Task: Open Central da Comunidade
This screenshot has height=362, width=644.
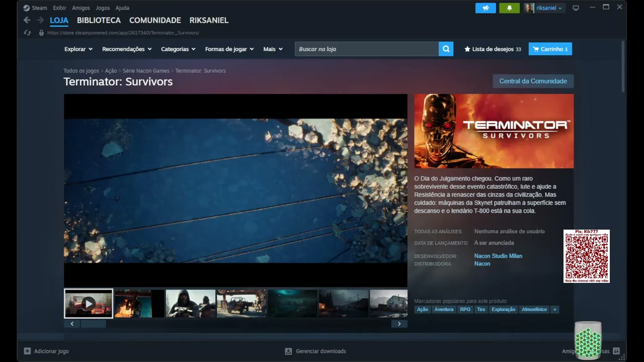Action: [x=533, y=81]
